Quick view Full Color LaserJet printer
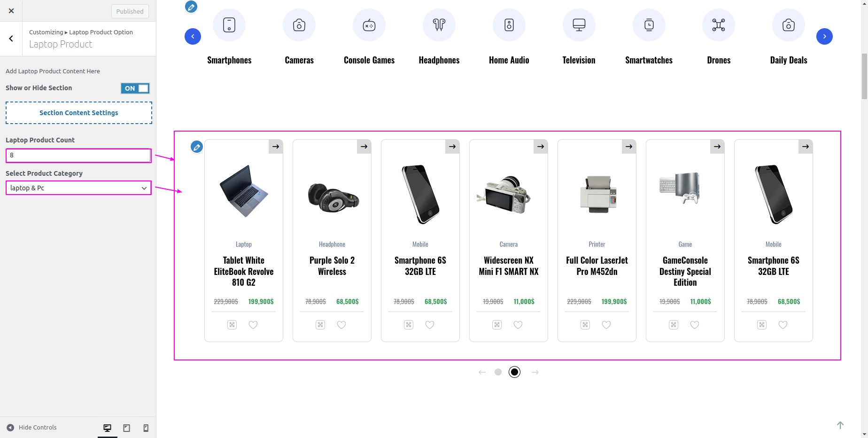The height and width of the screenshot is (438, 868). click(585, 325)
